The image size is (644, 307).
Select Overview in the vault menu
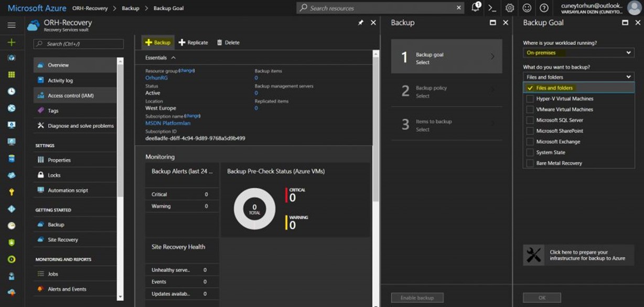(75, 65)
